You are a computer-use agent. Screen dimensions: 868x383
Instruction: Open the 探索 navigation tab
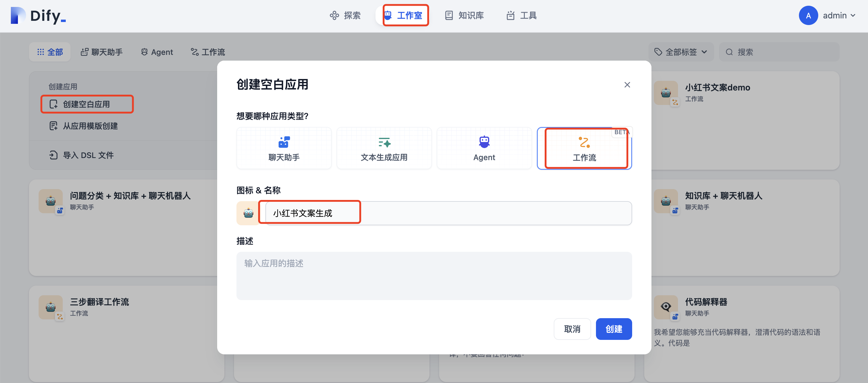[345, 15]
